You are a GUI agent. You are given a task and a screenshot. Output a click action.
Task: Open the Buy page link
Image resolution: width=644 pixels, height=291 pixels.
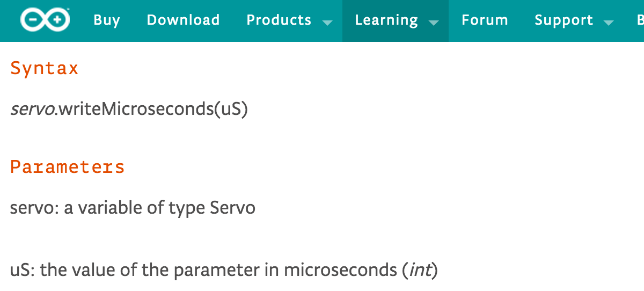coord(106,20)
